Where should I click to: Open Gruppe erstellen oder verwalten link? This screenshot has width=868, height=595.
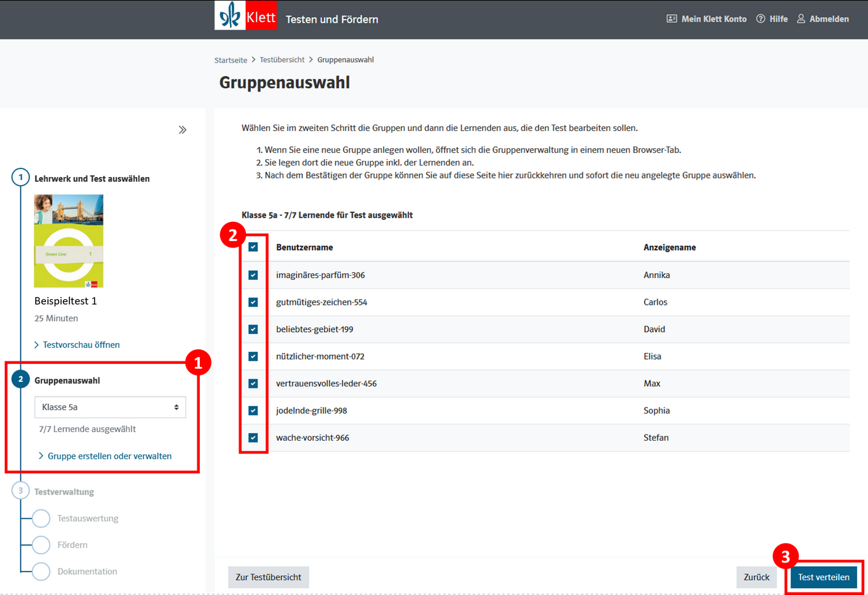[109, 456]
